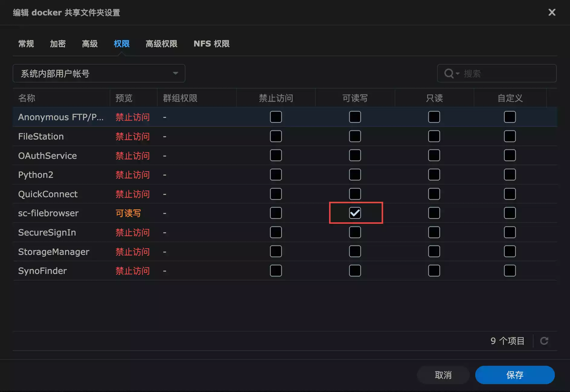Sort by the 名称 column header

(x=27, y=98)
